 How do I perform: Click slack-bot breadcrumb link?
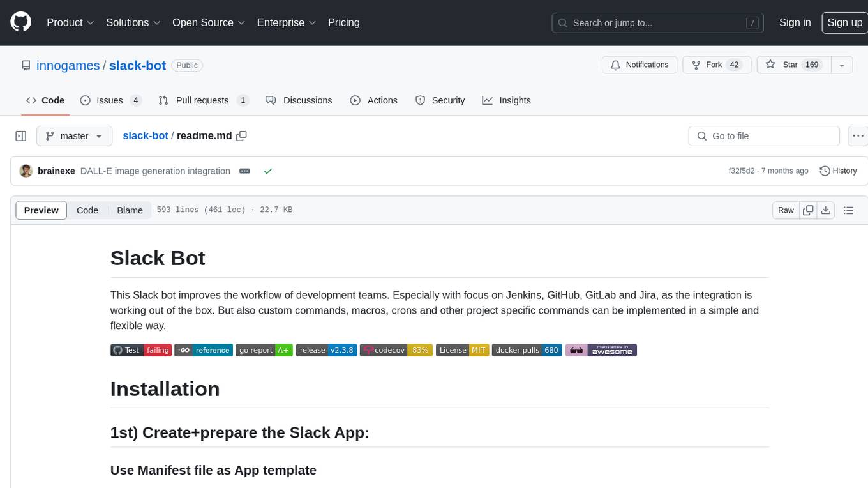(x=146, y=136)
